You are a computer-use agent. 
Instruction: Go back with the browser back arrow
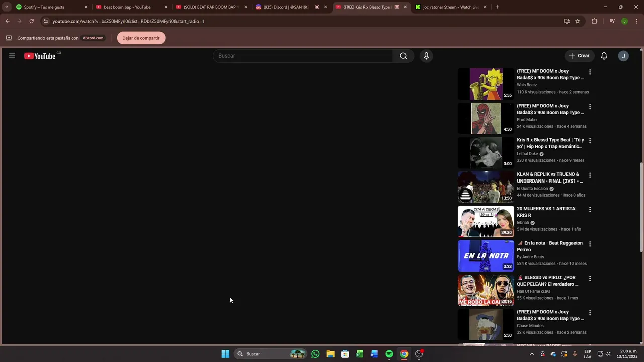(7, 21)
